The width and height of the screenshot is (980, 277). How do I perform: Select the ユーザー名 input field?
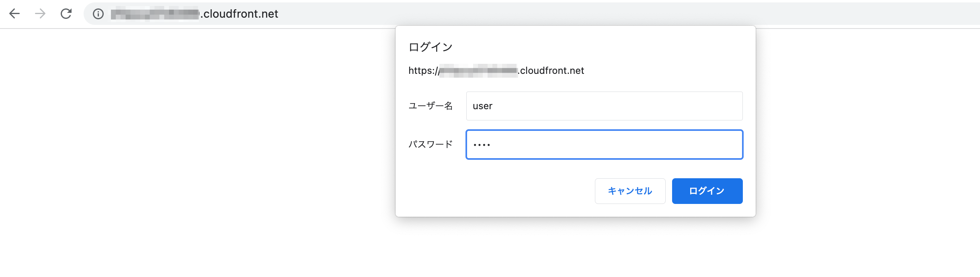point(604,106)
